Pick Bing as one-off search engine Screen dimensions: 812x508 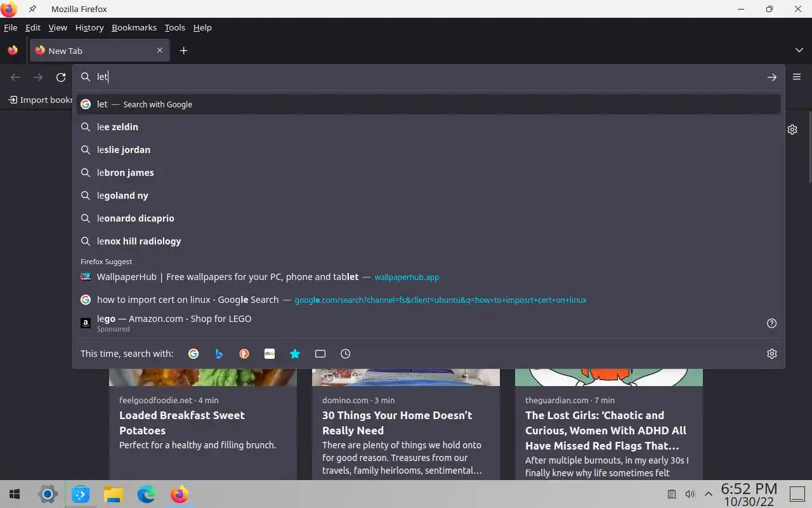point(219,354)
